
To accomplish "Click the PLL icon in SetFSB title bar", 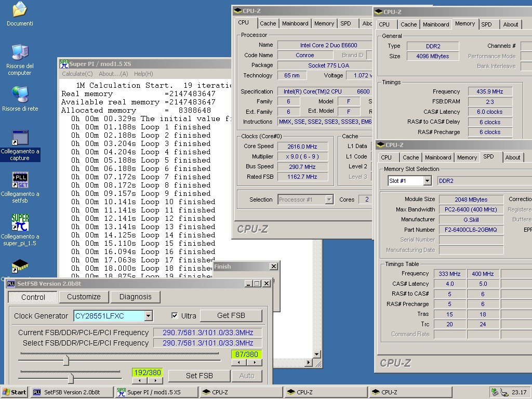I will click(11, 284).
